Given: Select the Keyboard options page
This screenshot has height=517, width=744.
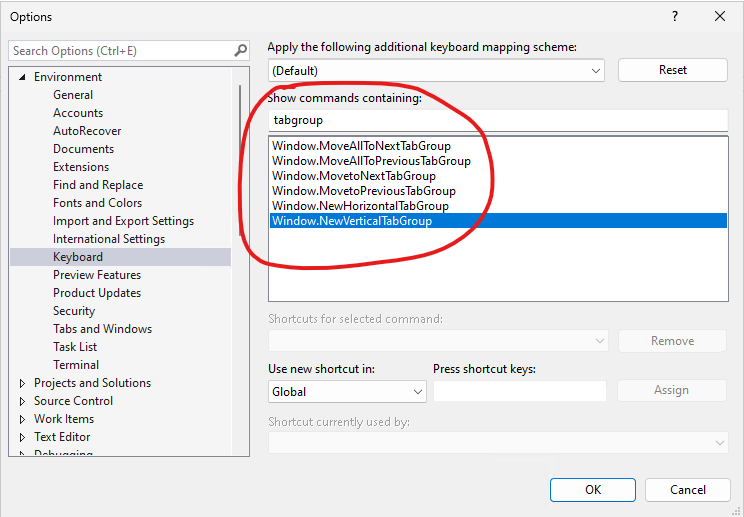Looking at the screenshot, I should click(121, 257).
